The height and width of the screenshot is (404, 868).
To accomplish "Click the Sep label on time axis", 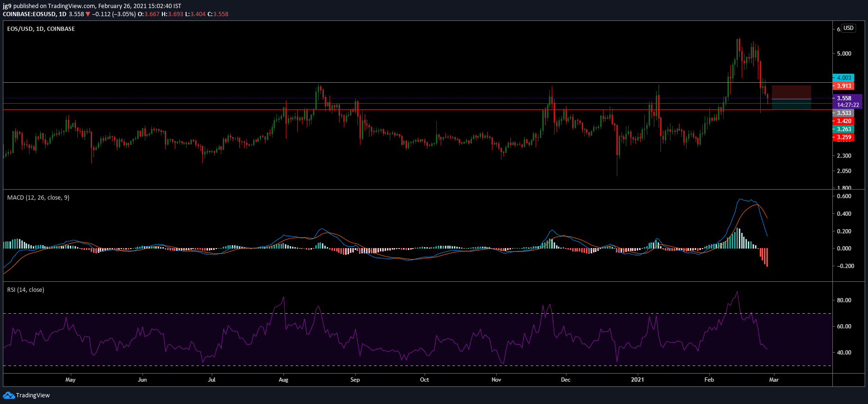I will [x=355, y=379].
